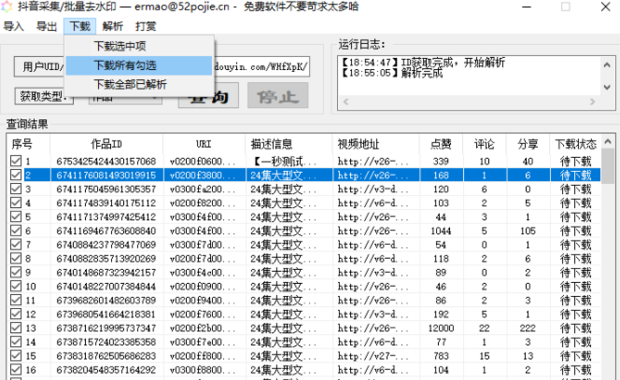
Task: Uncheck the checkbox for row 7
Action: pyautogui.click(x=16, y=244)
